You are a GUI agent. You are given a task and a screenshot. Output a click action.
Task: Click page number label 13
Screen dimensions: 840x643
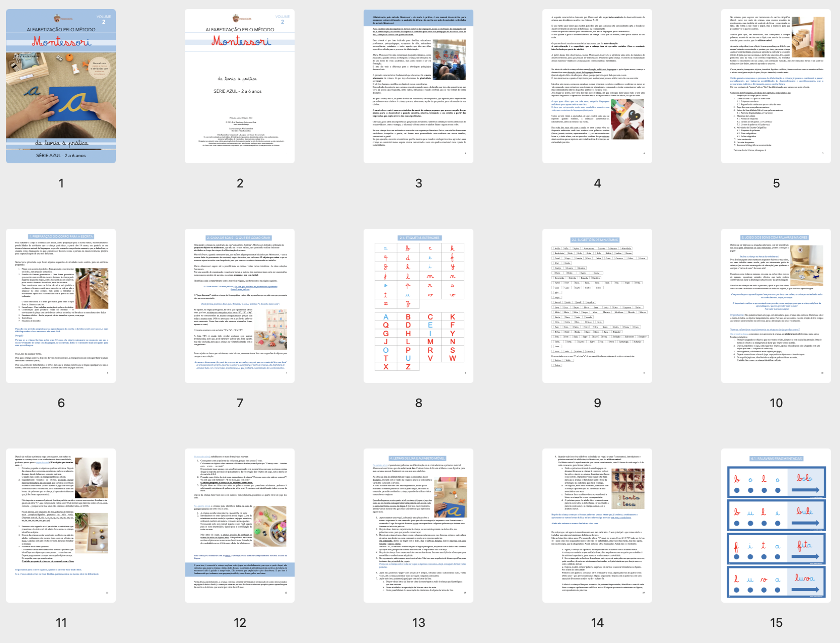[x=418, y=623]
